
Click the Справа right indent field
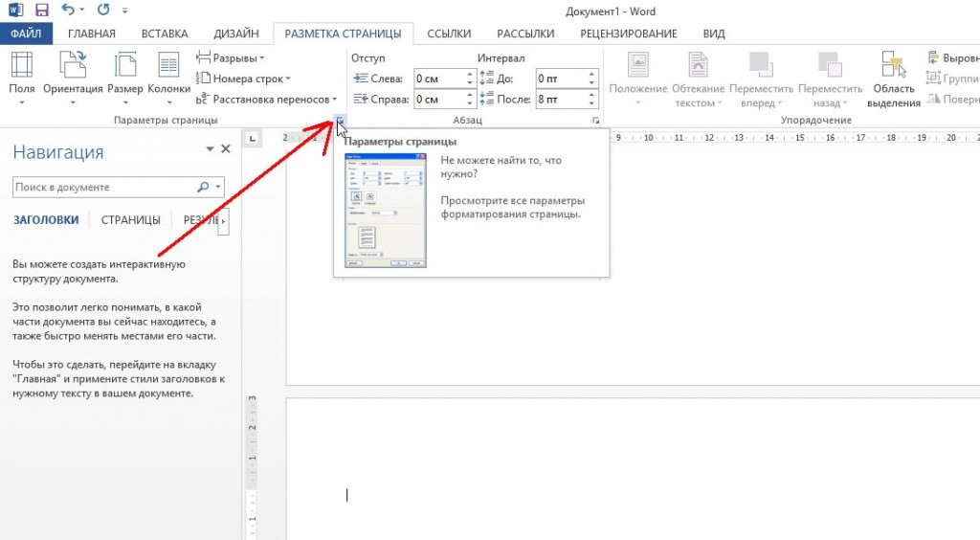point(438,100)
